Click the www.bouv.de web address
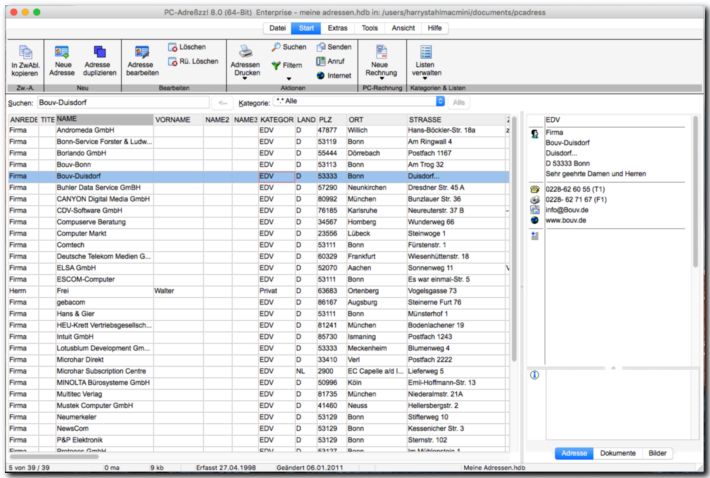Viewport: 710px width, 478px height. (566, 220)
